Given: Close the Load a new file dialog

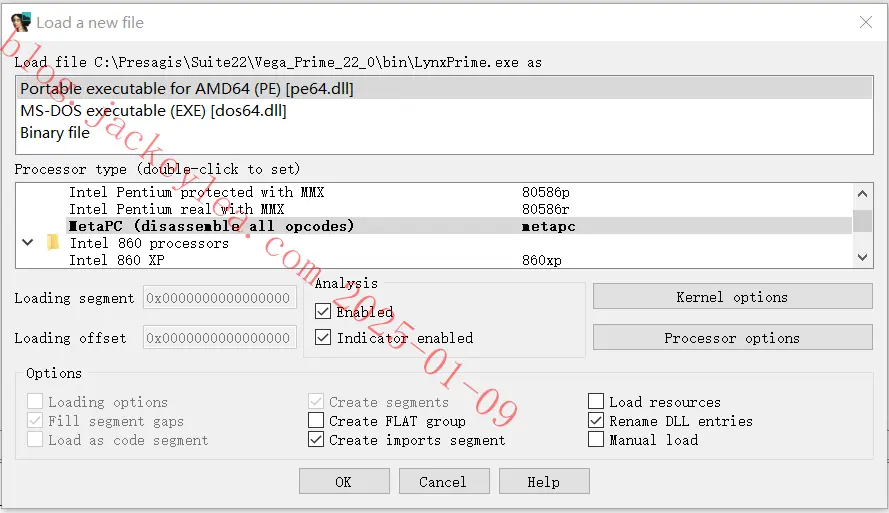Looking at the screenshot, I should pyautogui.click(x=865, y=22).
